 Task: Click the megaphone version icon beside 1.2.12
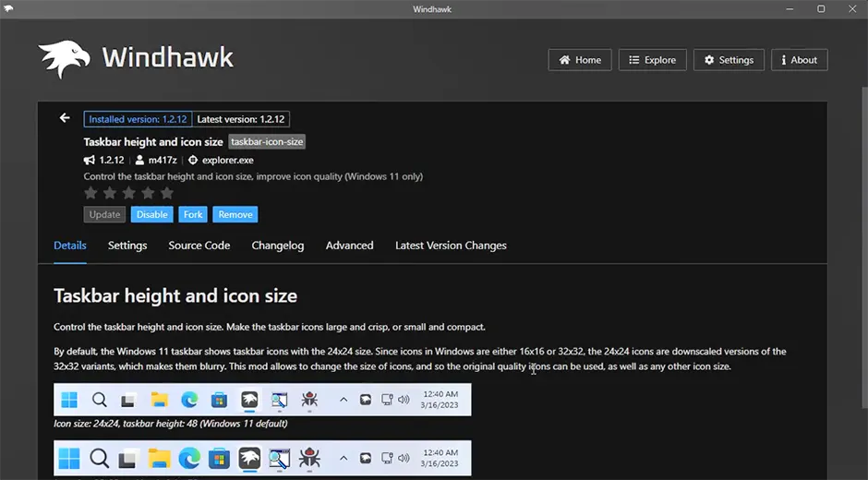[x=90, y=160]
